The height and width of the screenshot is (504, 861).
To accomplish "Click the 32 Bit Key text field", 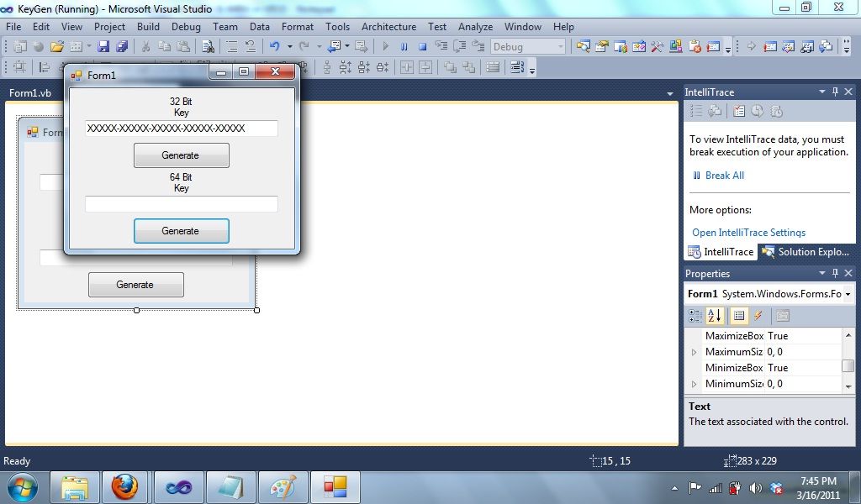I will click(182, 129).
